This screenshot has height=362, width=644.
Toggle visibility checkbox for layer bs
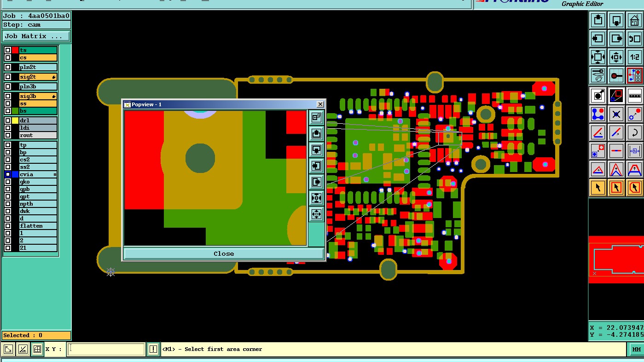coord(8,111)
